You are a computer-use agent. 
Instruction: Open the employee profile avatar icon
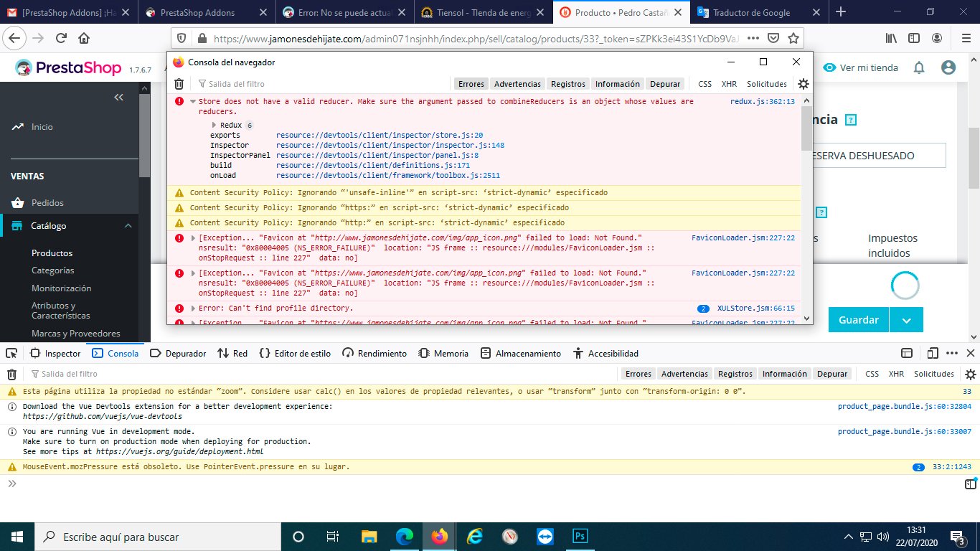(948, 67)
